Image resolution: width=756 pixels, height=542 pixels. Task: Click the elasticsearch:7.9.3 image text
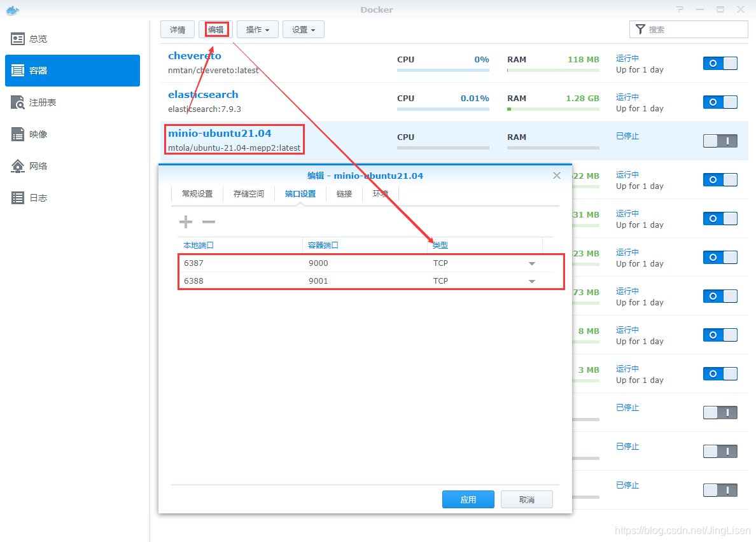point(204,109)
